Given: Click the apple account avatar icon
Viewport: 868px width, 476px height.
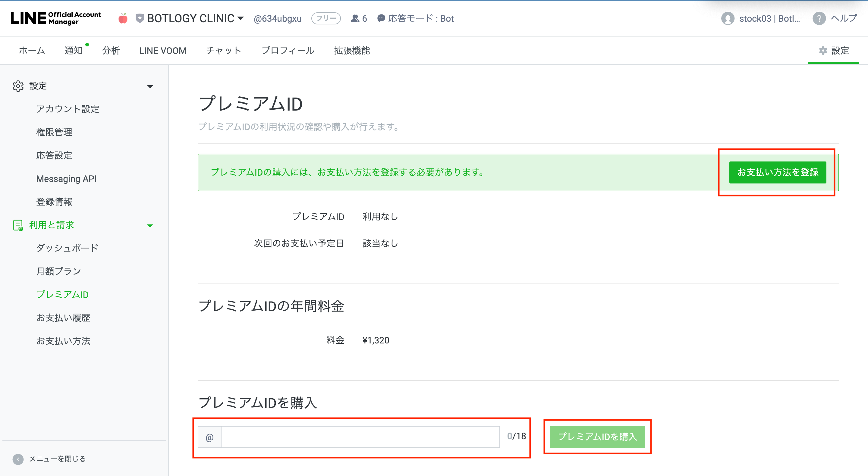Looking at the screenshot, I should (123, 18).
